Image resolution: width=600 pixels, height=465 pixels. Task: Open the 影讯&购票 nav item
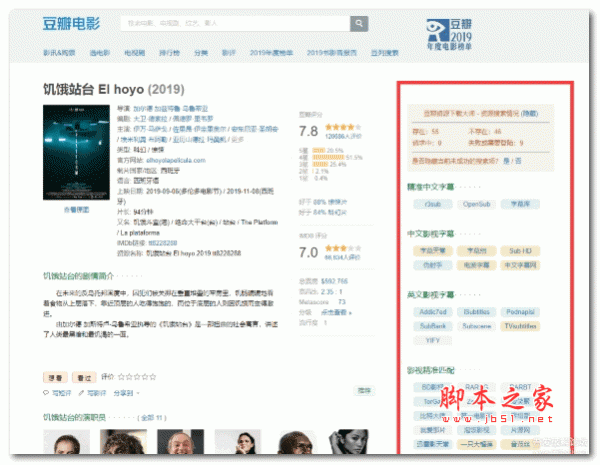pos(59,53)
